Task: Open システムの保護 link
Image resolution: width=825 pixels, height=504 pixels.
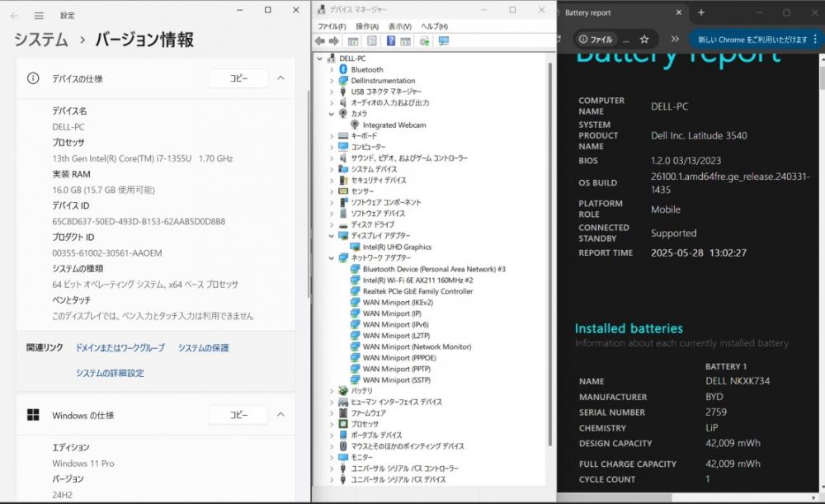Action: [203, 348]
